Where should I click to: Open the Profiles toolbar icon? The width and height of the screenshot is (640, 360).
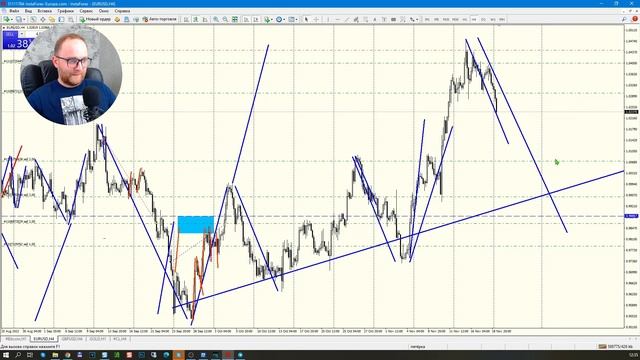tap(18, 19)
